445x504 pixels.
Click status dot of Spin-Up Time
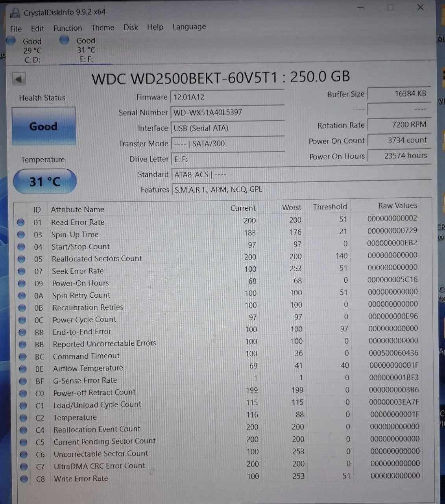pyautogui.click(x=21, y=235)
